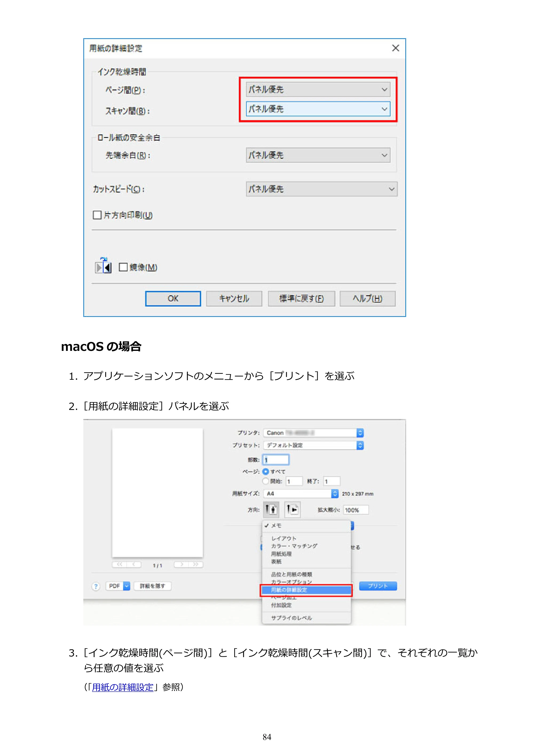Enable 鏡像 mirror checkbox
This screenshot has width=534, height=756.
click(x=123, y=267)
